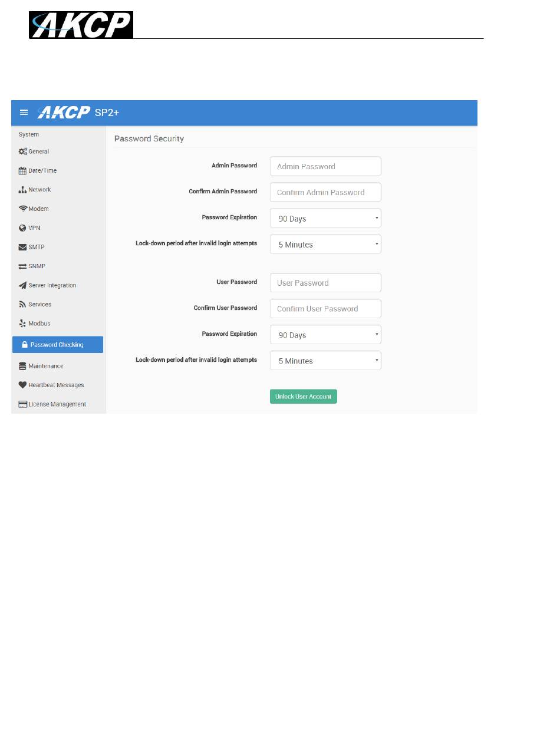Click the System sidebar heading
The image size is (560, 739).
point(29,134)
